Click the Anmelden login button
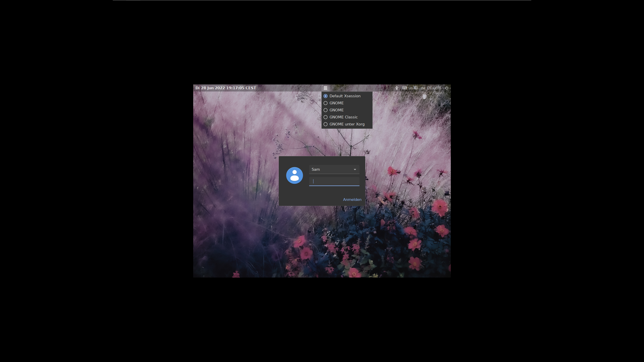The image size is (644, 362). coord(352,200)
